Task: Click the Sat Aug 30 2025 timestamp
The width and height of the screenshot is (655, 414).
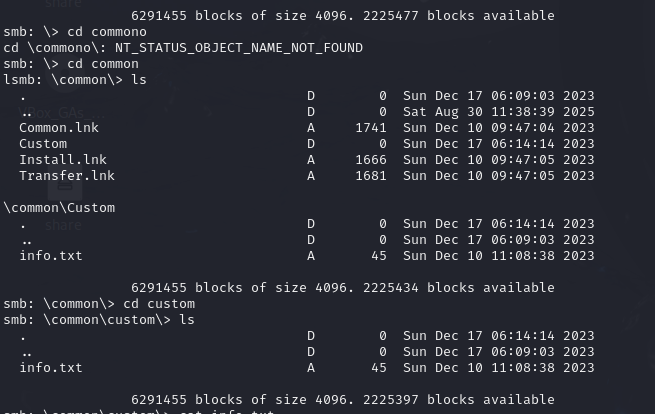Action: [498, 112]
